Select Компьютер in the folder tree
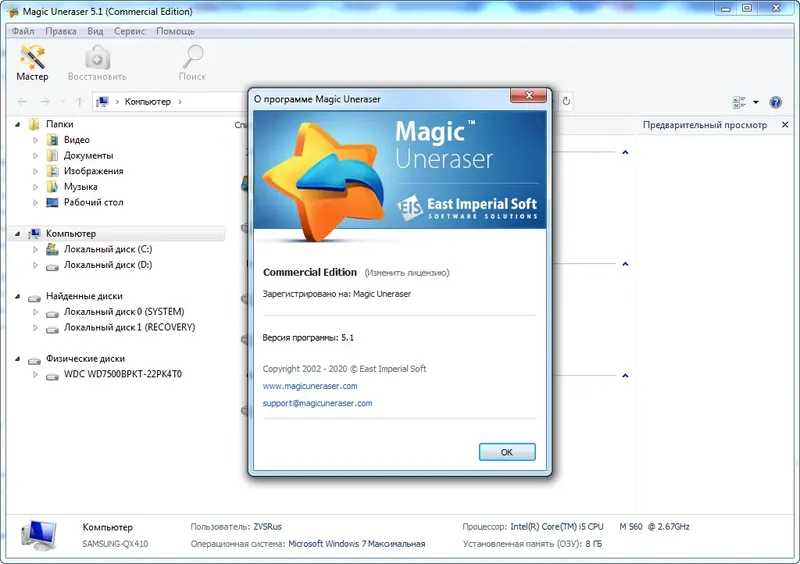The height and width of the screenshot is (564, 800). tap(71, 234)
